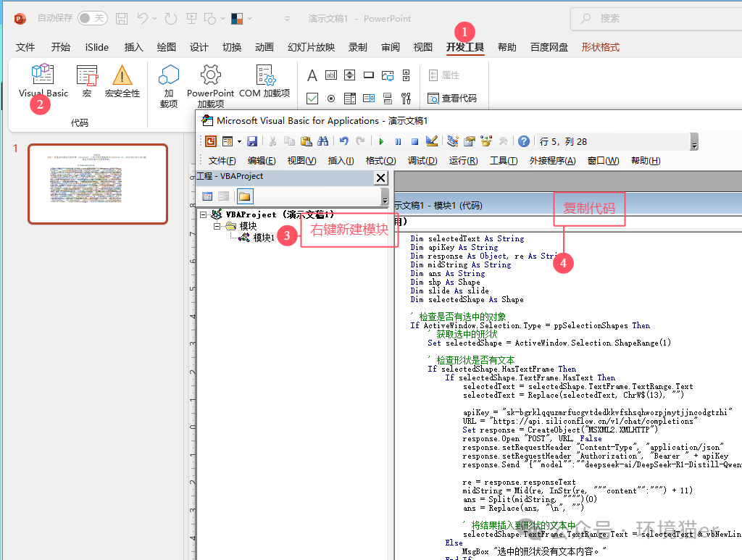Collapse the VBAProject tree node

coord(204,214)
